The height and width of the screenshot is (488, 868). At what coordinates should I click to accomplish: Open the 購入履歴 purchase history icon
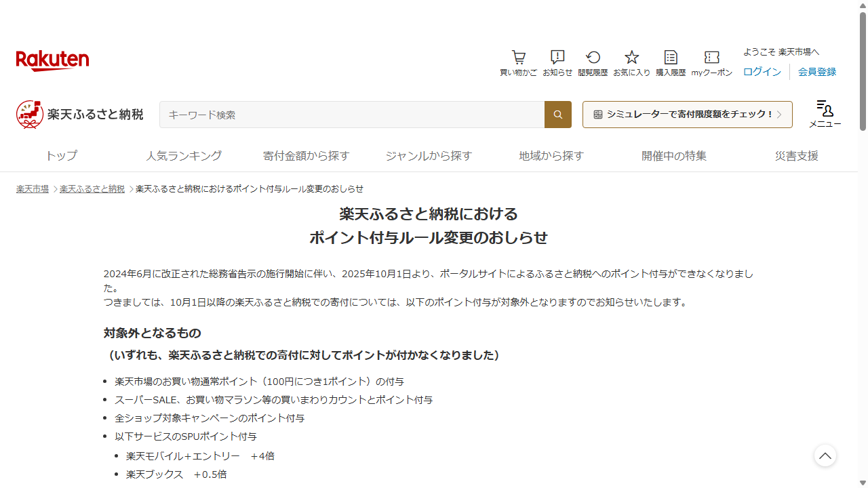coord(671,63)
